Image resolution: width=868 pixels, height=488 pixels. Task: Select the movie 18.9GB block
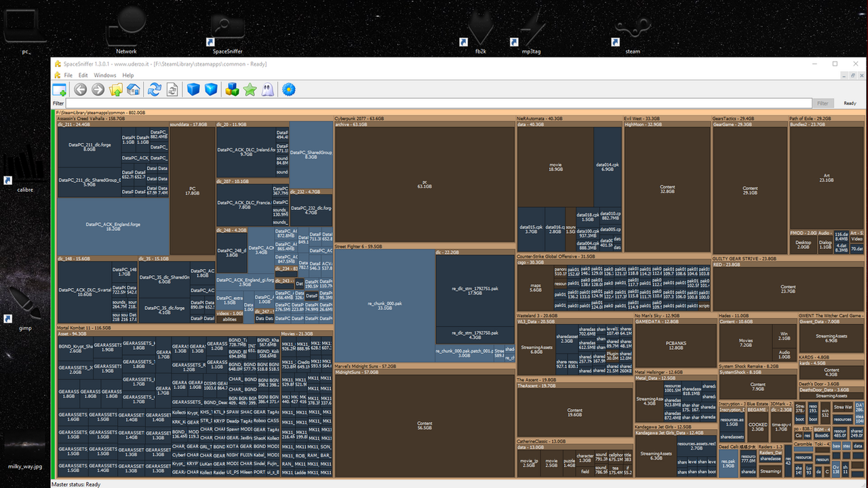click(555, 167)
